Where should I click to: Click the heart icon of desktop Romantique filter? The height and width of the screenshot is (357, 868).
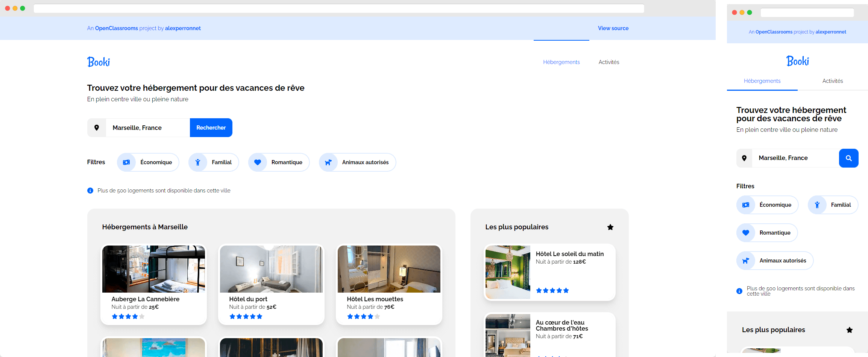click(258, 162)
